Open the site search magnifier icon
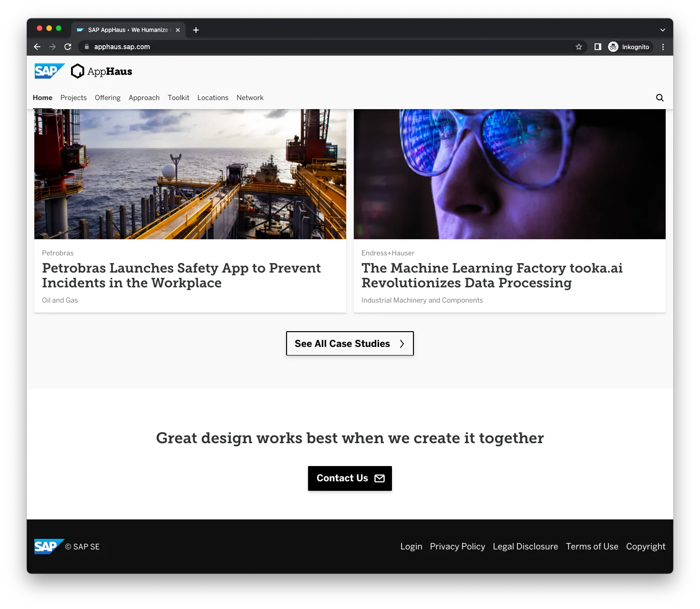Viewport: 700px width, 609px height. [659, 98]
